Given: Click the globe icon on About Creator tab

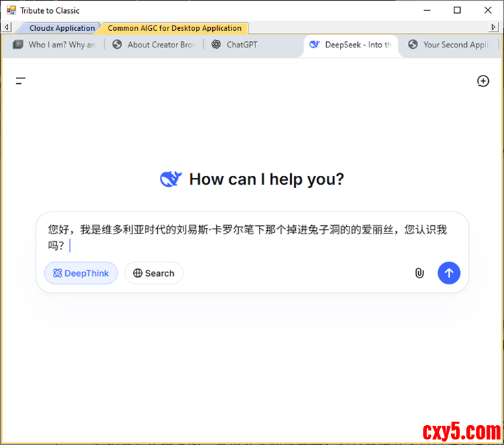Looking at the screenshot, I should pos(117,45).
